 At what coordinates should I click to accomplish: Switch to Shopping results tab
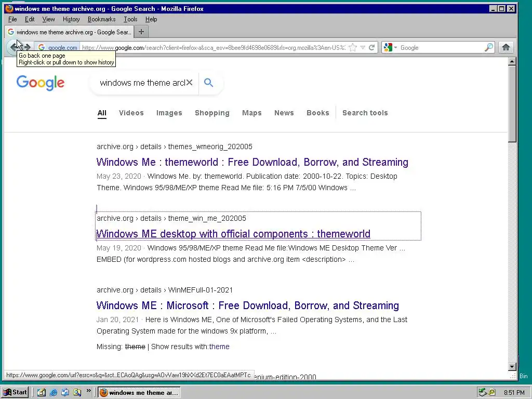(212, 113)
